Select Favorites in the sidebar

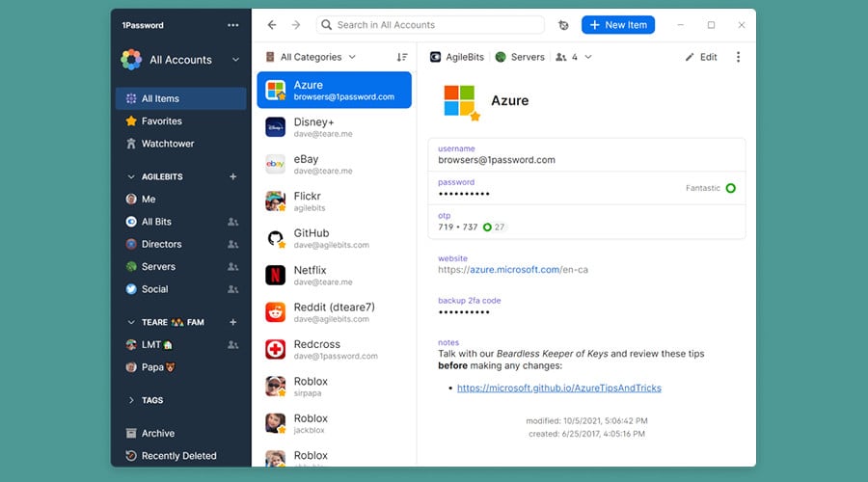(x=161, y=121)
